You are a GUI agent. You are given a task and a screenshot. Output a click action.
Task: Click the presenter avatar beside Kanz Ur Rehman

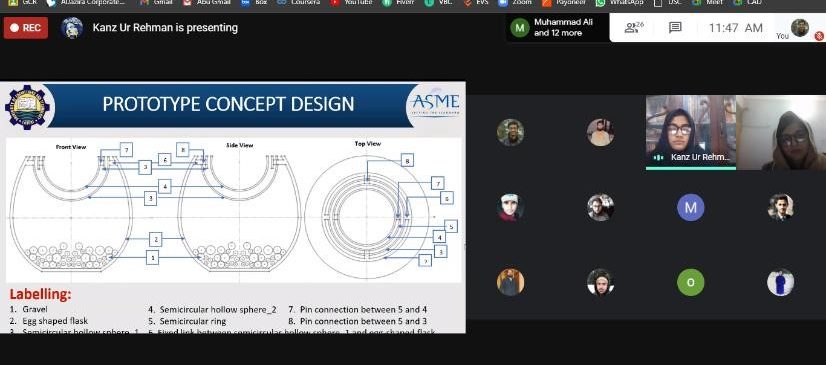tap(72, 28)
